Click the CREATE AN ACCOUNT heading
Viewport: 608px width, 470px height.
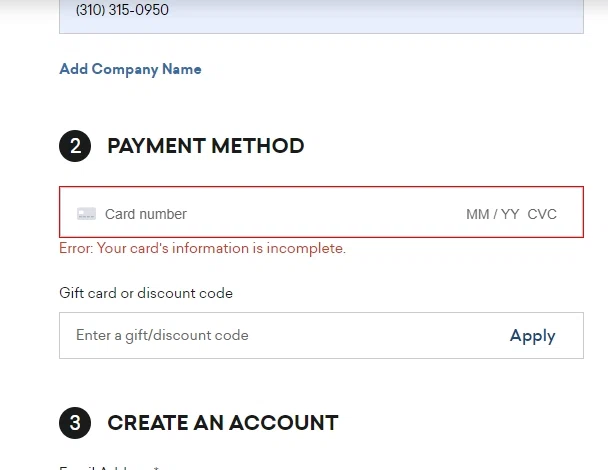tap(222, 423)
